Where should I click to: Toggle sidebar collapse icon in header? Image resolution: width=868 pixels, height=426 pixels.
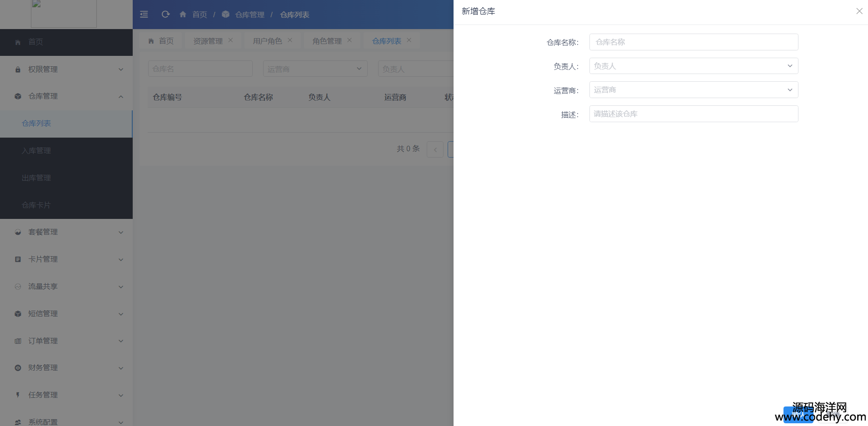coord(144,15)
